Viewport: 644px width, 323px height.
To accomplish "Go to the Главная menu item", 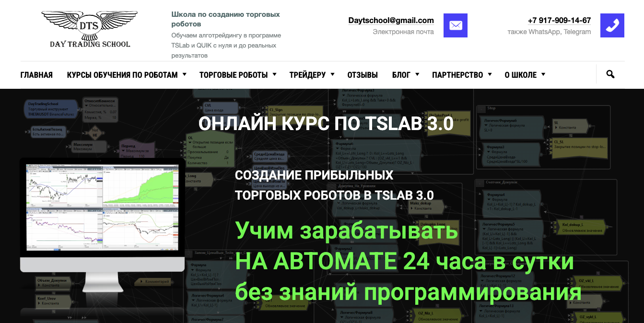I will click(x=36, y=75).
